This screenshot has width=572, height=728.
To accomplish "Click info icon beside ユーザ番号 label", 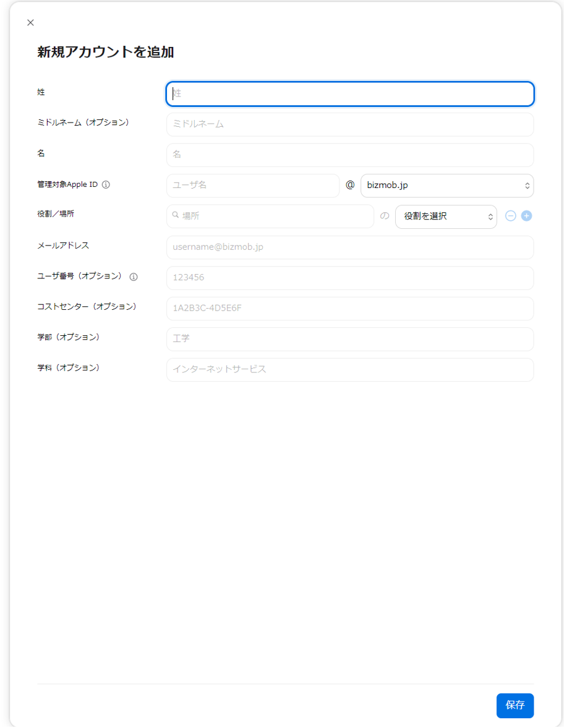I will pos(134,277).
